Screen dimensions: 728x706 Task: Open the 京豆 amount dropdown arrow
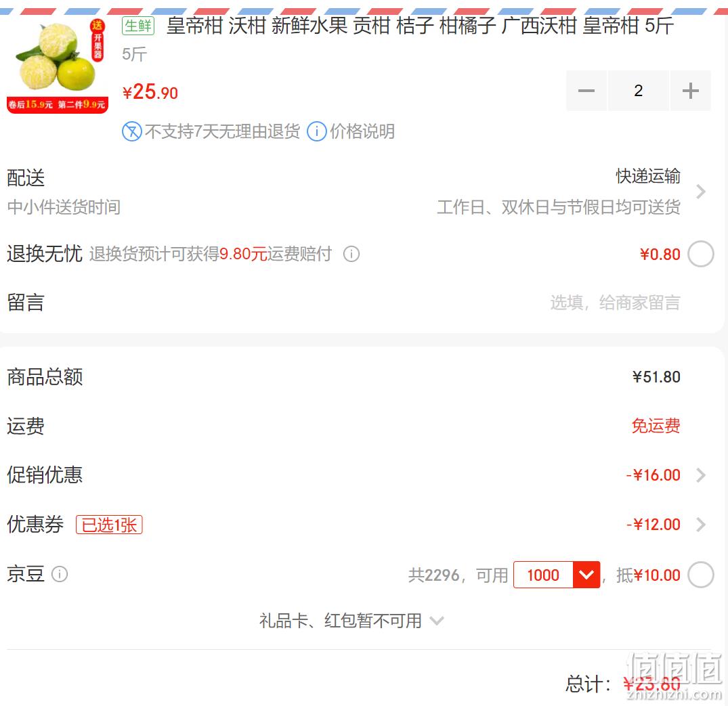pos(586,575)
